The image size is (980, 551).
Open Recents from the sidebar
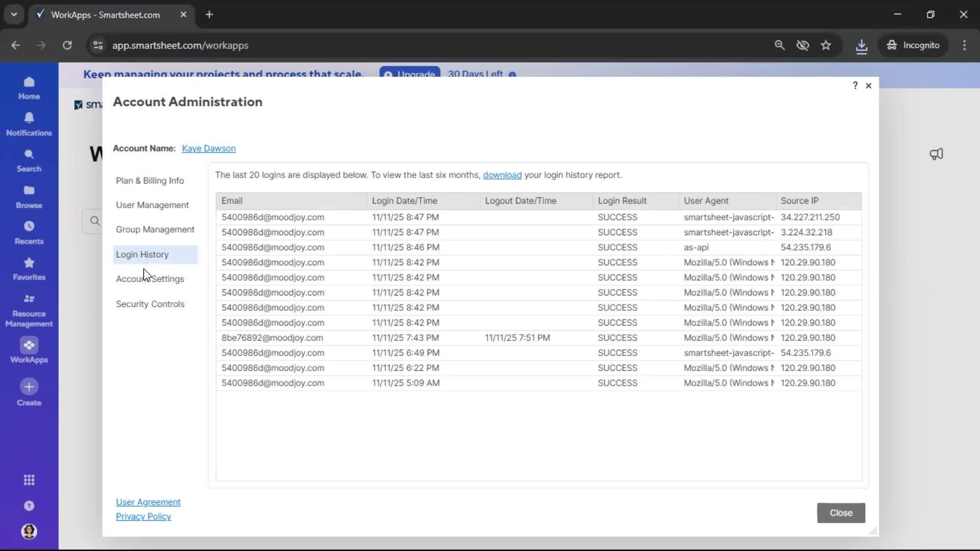point(29,233)
